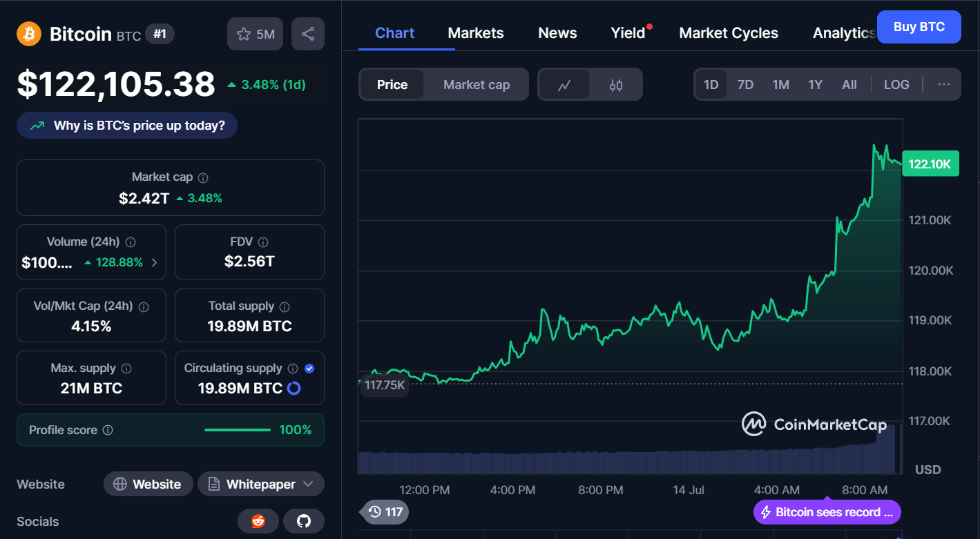Open the Website link button
Screen dimensions: 980x539
[147, 484]
